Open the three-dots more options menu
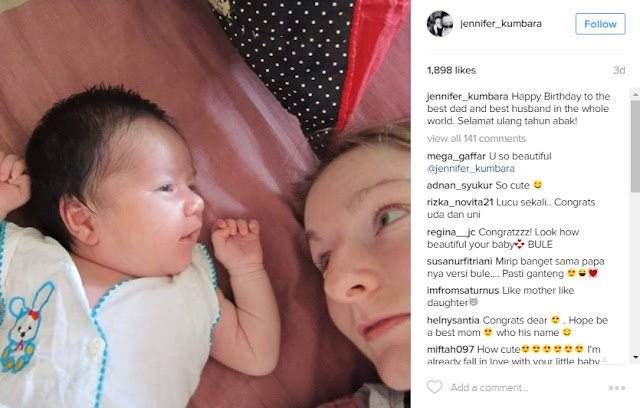The image size is (640, 408). tap(617, 388)
